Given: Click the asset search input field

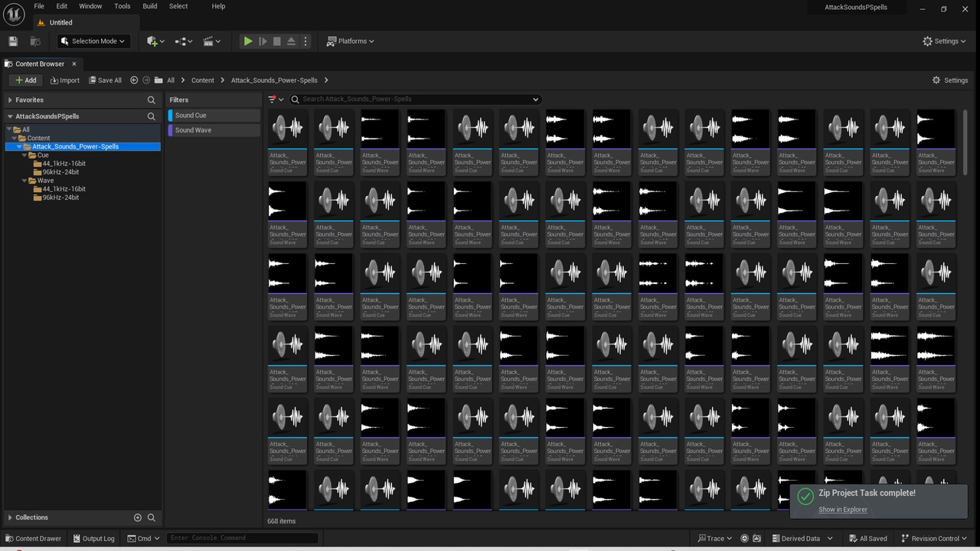Looking at the screenshot, I should click(414, 99).
